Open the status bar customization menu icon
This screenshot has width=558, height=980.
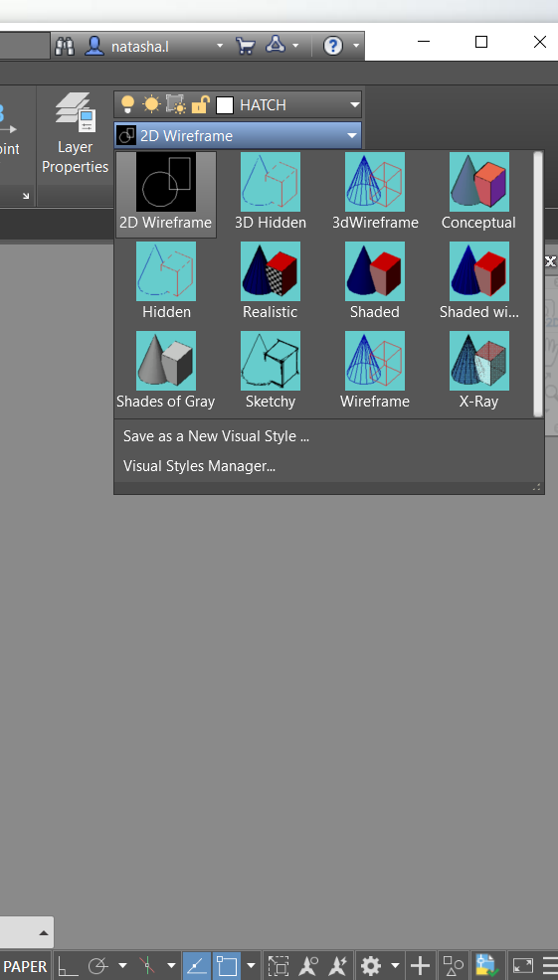(550, 966)
